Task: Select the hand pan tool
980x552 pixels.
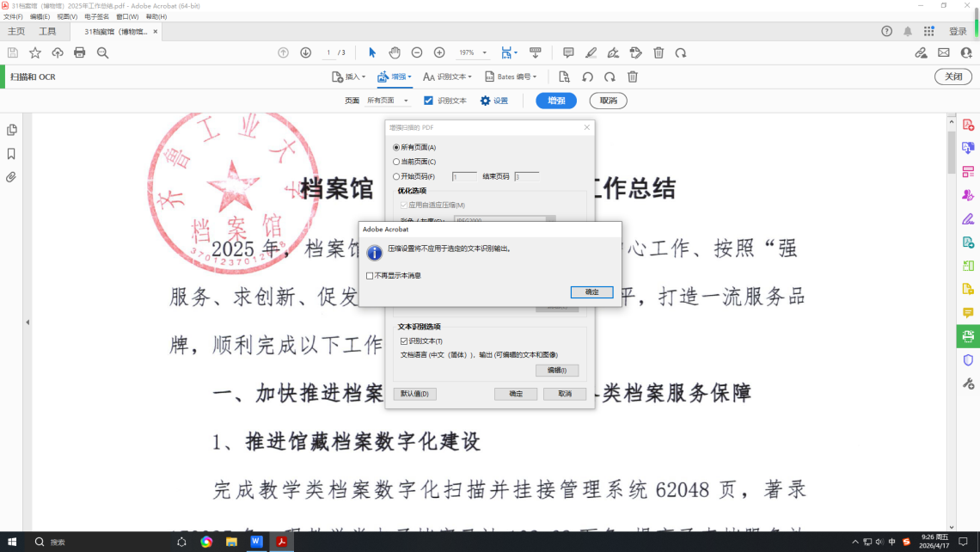Action: coord(395,52)
